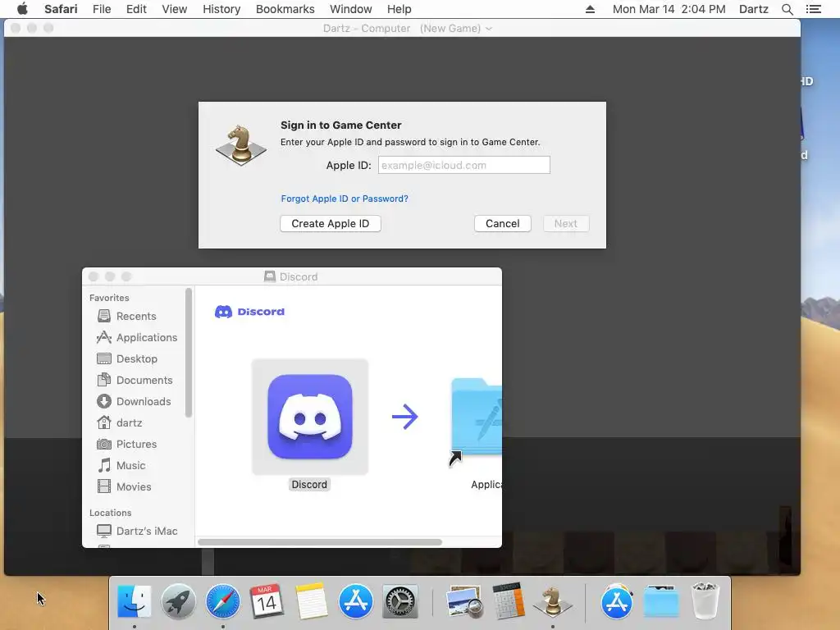
Task: Launch Launchpad rocket icon in Dock
Action: click(x=178, y=601)
